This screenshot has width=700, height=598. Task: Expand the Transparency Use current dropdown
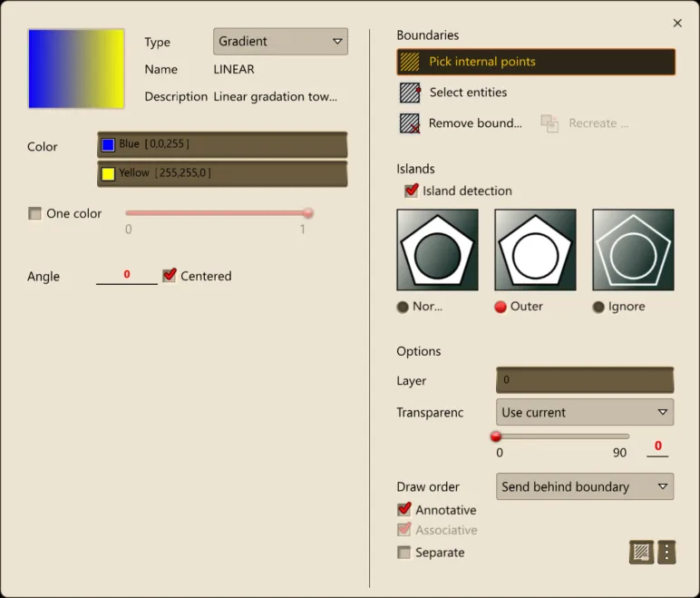point(584,412)
